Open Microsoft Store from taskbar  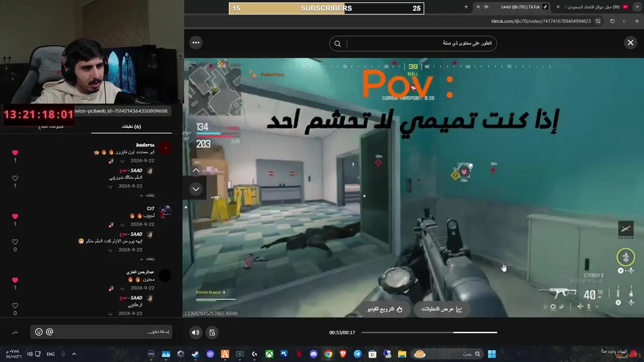pyautogui.click(x=372, y=354)
